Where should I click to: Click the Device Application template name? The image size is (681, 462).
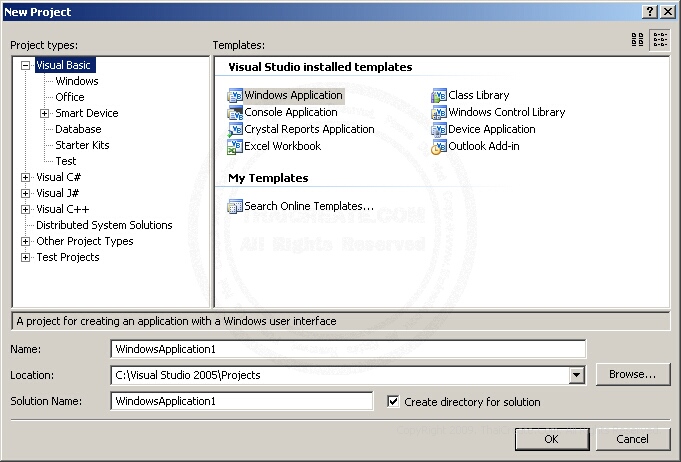492,129
